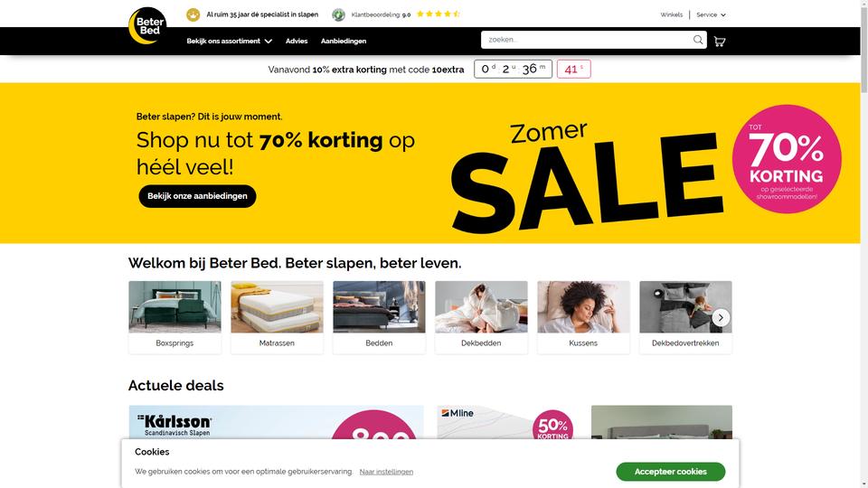
Task: Open the Winkels link
Action: click(x=671, y=15)
